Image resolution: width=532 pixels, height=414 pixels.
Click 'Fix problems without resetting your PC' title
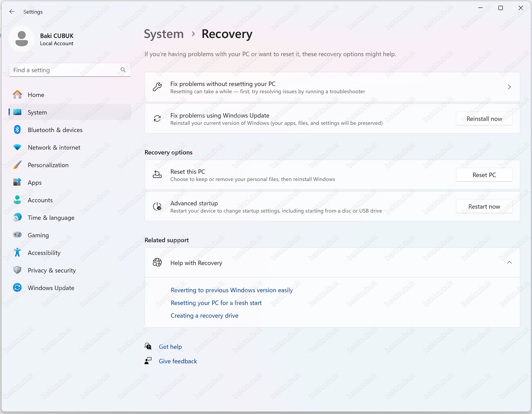[x=223, y=84]
